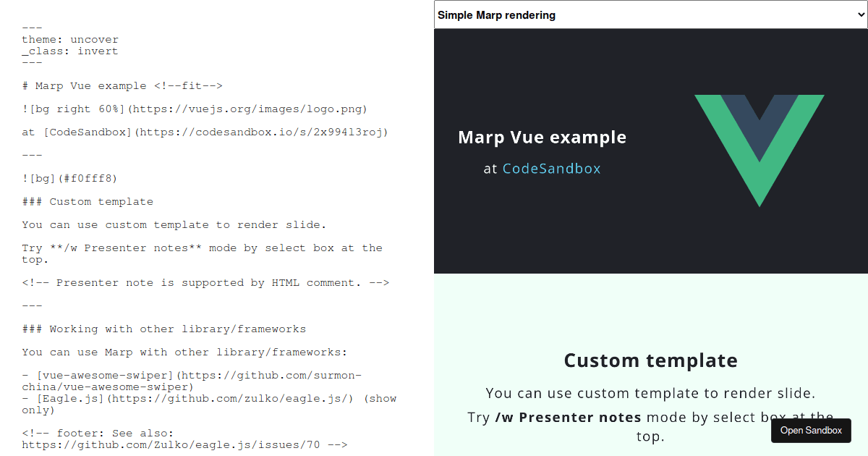Viewport: 868px width, 456px height.
Task: Click the dropdown chevron at top right
Action: point(856,14)
